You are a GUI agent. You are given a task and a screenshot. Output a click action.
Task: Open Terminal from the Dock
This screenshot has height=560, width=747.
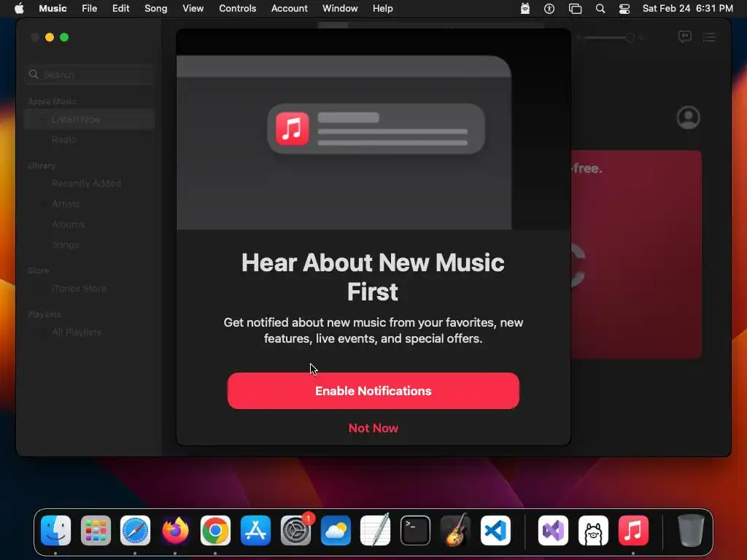(x=415, y=531)
